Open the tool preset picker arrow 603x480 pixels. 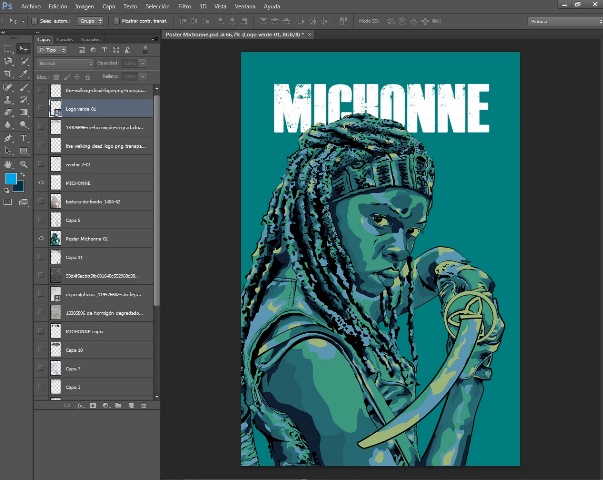pyautogui.click(x=23, y=21)
